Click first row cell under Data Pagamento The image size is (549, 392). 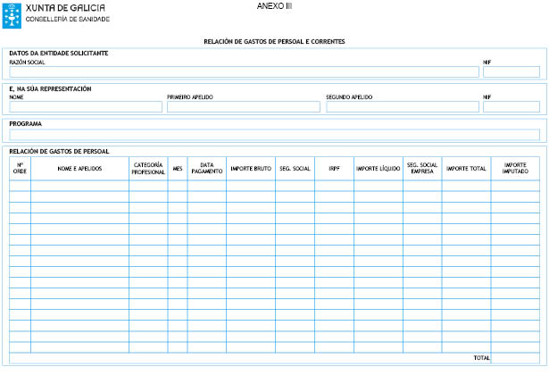pyautogui.click(x=206, y=186)
